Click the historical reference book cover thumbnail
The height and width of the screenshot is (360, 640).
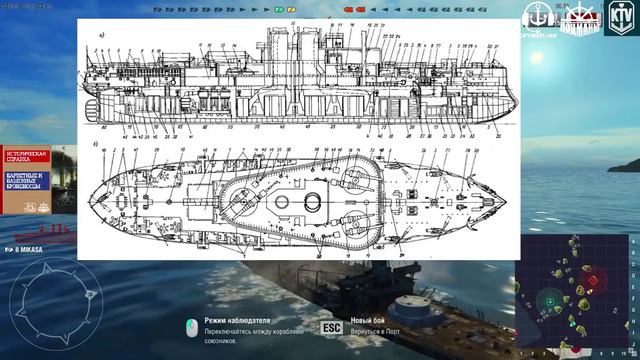pos(38,179)
